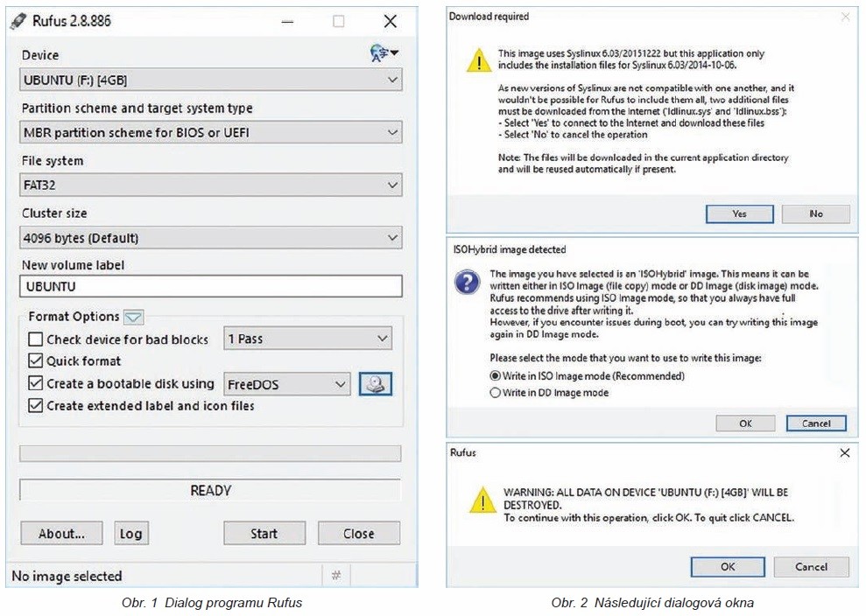Open the language selection globe icon
This screenshot has height=616, width=866.
coord(384,53)
